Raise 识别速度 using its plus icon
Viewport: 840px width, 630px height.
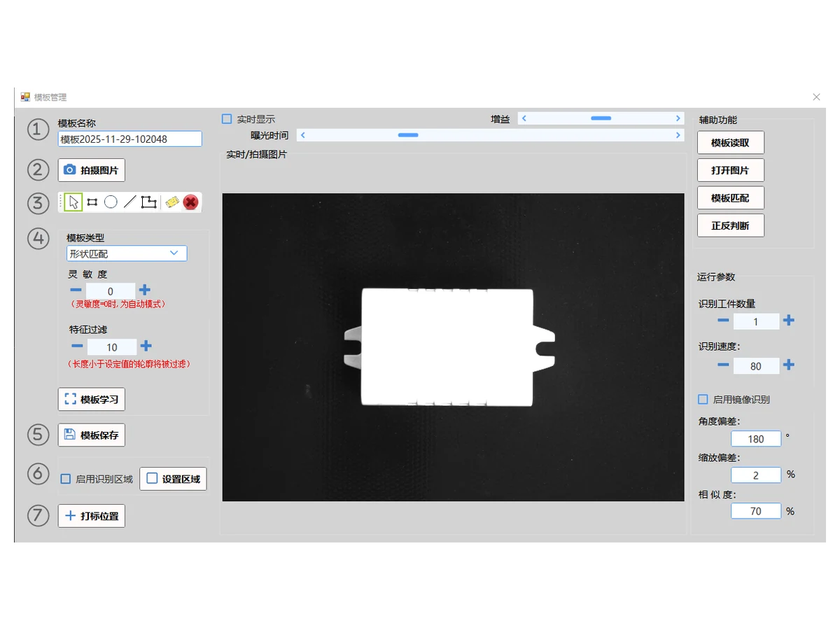pos(789,365)
